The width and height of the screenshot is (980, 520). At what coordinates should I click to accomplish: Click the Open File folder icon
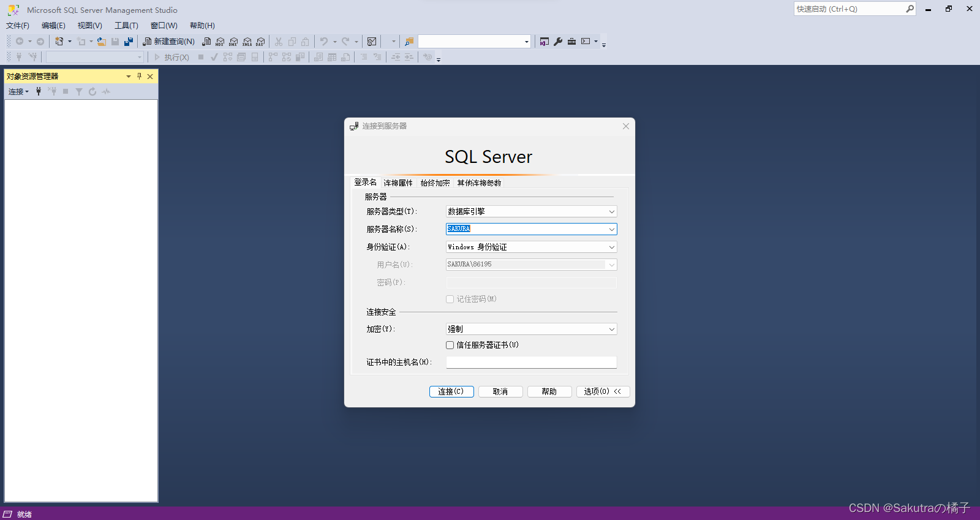pyautogui.click(x=102, y=42)
